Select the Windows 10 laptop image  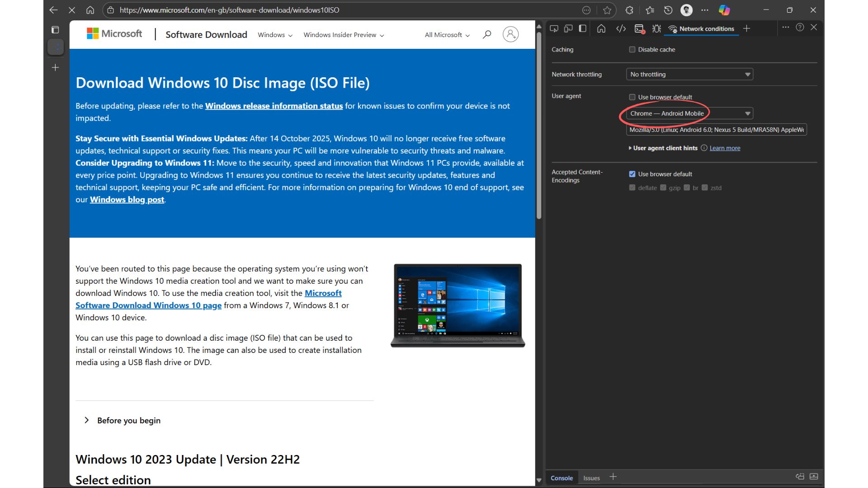coord(458,305)
